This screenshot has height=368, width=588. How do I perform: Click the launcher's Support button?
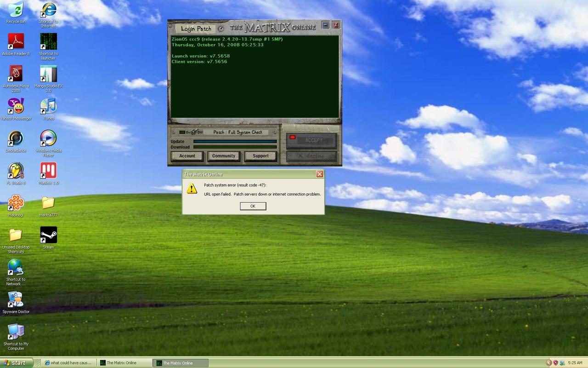pos(260,156)
